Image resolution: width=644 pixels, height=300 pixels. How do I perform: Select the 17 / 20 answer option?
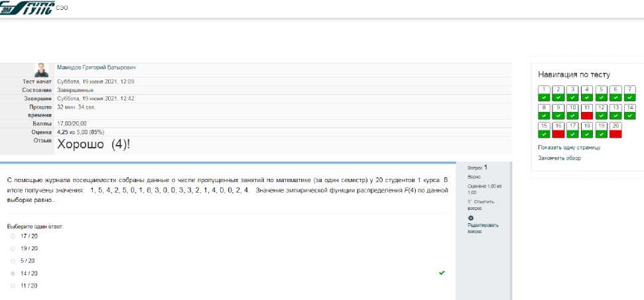pyautogui.click(x=13, y=236)
